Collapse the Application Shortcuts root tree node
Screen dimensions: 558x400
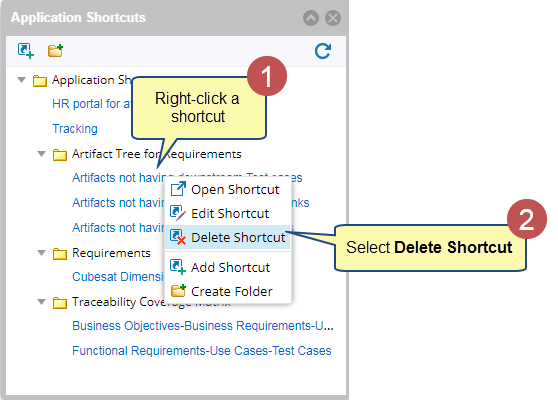click(x=22, y=80)
